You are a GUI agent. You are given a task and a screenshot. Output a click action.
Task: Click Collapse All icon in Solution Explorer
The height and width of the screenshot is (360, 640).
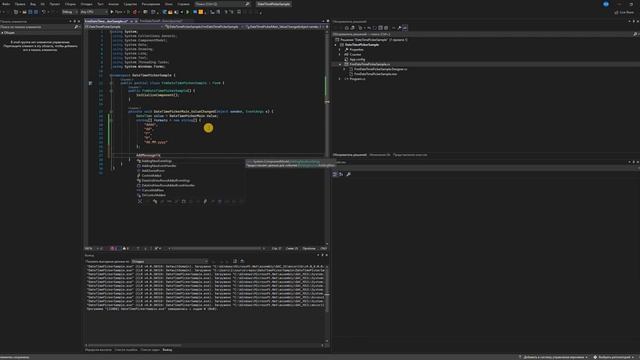(380, 28)
